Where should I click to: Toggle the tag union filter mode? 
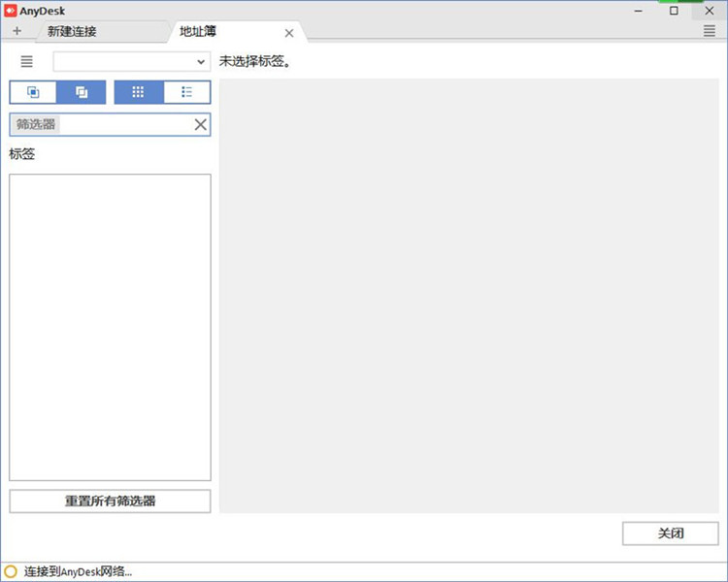coord(82,92)
